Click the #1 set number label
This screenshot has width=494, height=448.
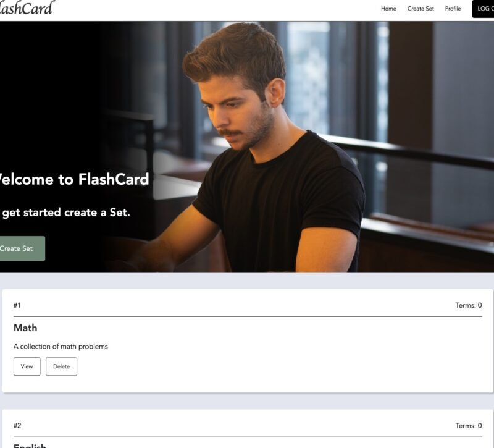[x=17, y=305]
